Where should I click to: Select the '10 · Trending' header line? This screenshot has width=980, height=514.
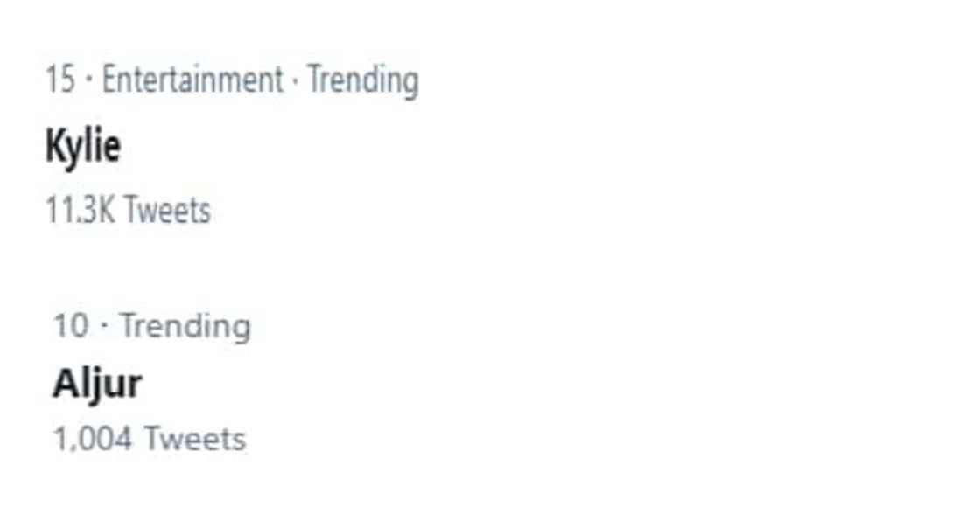pos(151,326)
